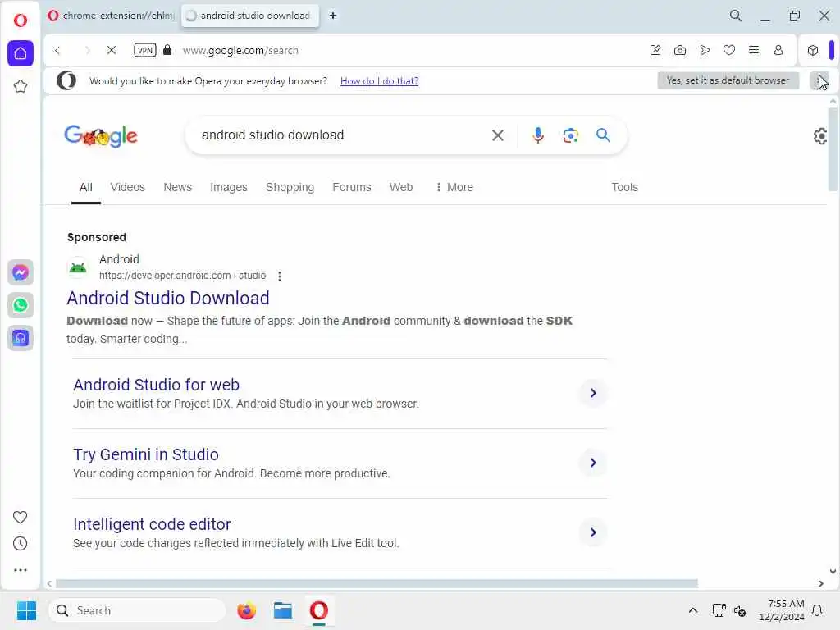Search by image with Lens icon
The image size is (840, 630).
pyautogui.click(x=571, y=135)
